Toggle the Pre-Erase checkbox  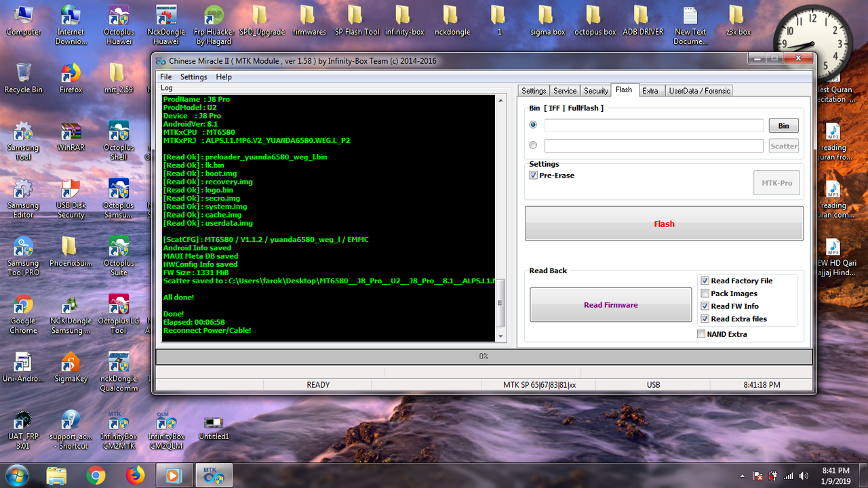coord(534,176)
